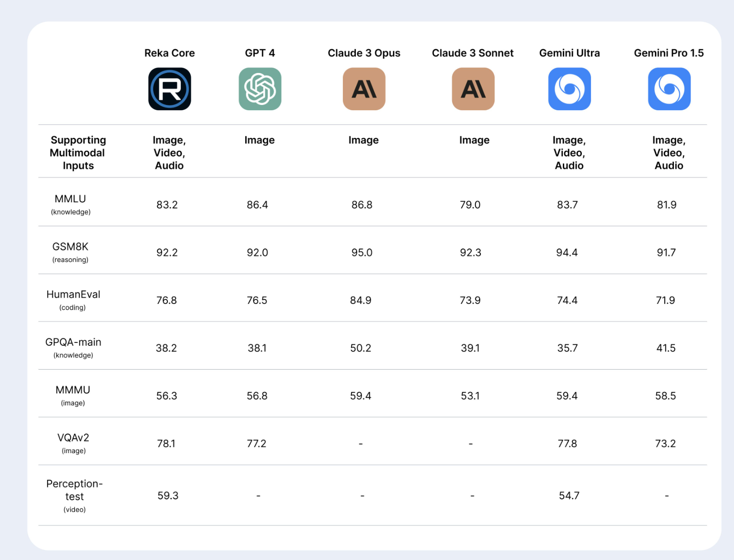
Task: Click Gemini Ultra's 'Image, Video, Audio' cell
Action: click(569, 153)
